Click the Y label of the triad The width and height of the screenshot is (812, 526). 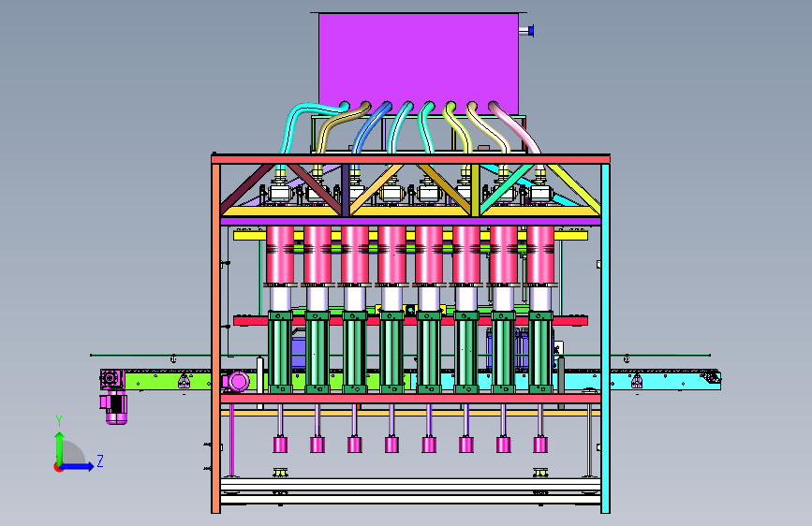coord(59,421)
